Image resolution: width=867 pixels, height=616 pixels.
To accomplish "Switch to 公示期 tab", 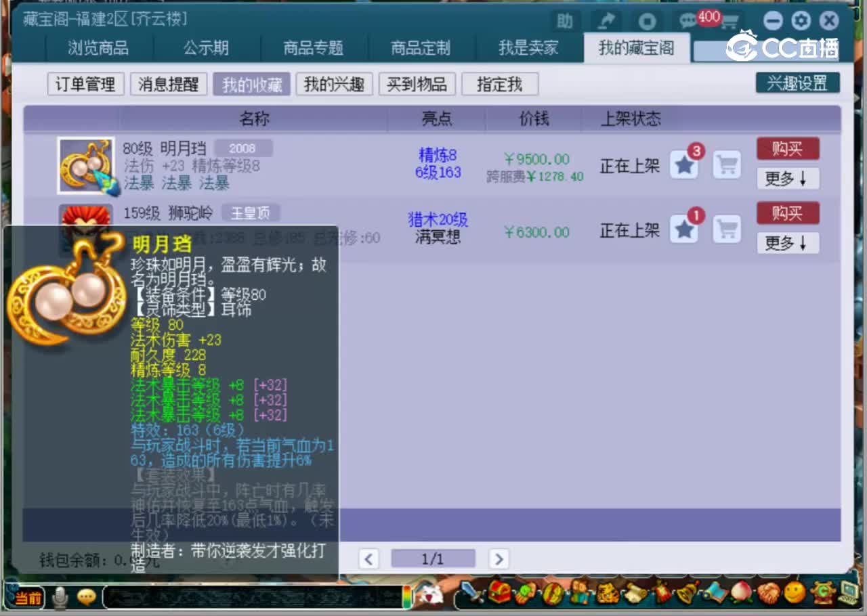I will (x=206, y=48).
